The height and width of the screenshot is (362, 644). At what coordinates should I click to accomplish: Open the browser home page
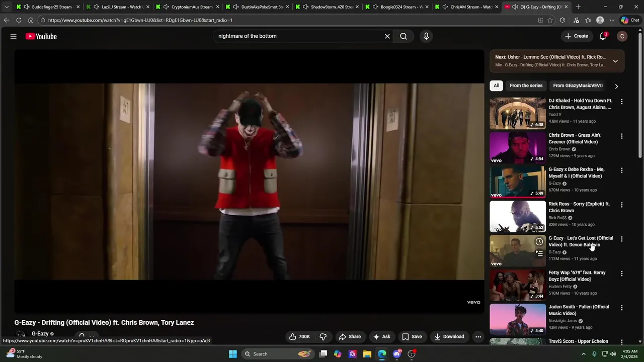coord(31,20)
